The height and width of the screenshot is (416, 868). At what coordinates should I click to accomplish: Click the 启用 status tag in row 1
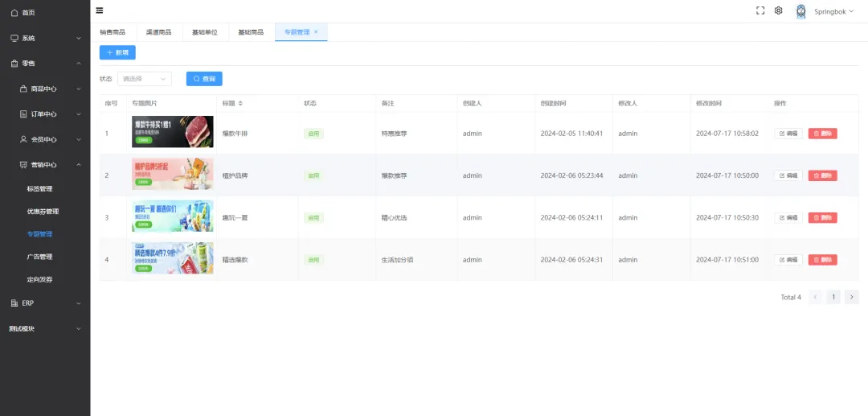[x=314, y=134]
